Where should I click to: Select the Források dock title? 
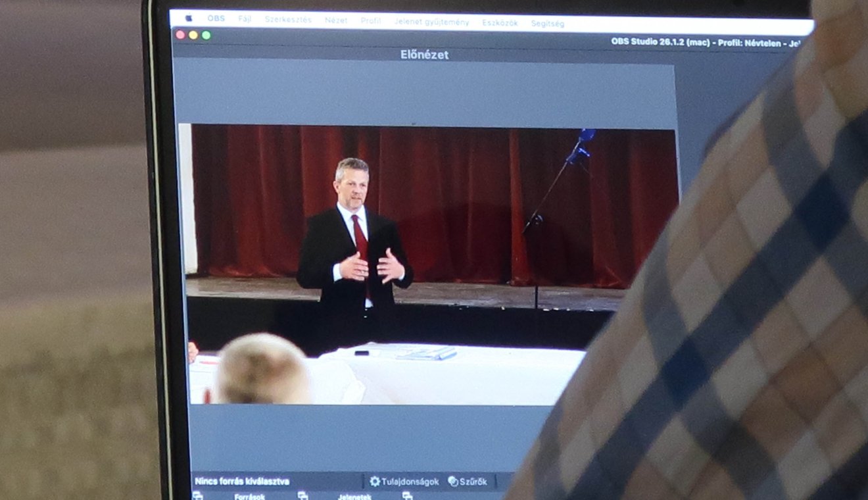click(x=249, y=496)
